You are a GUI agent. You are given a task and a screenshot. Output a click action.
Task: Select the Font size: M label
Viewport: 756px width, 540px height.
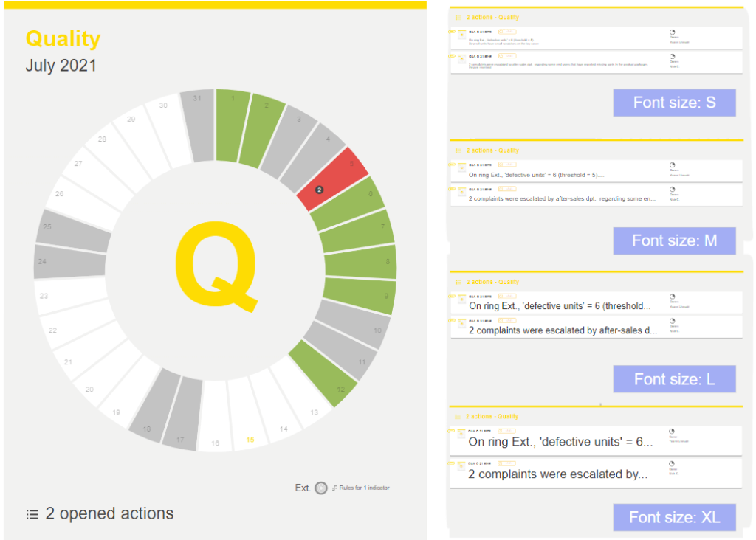674,240
